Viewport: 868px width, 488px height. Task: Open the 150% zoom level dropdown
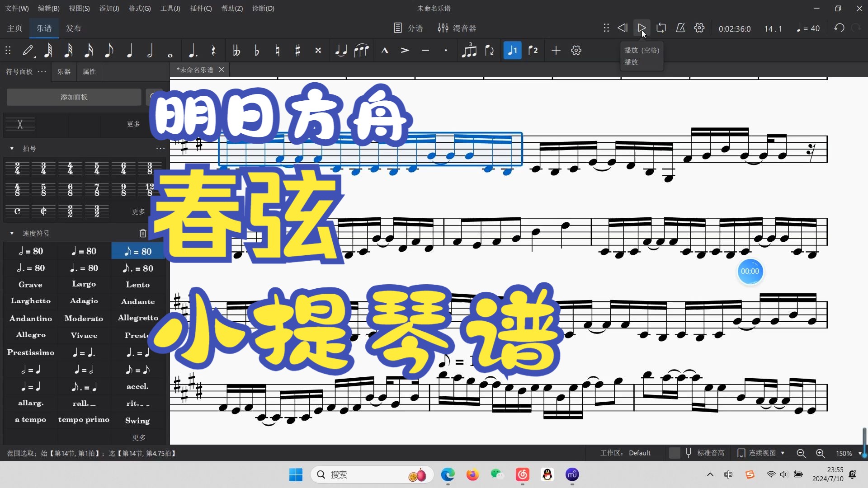[849, 453]
